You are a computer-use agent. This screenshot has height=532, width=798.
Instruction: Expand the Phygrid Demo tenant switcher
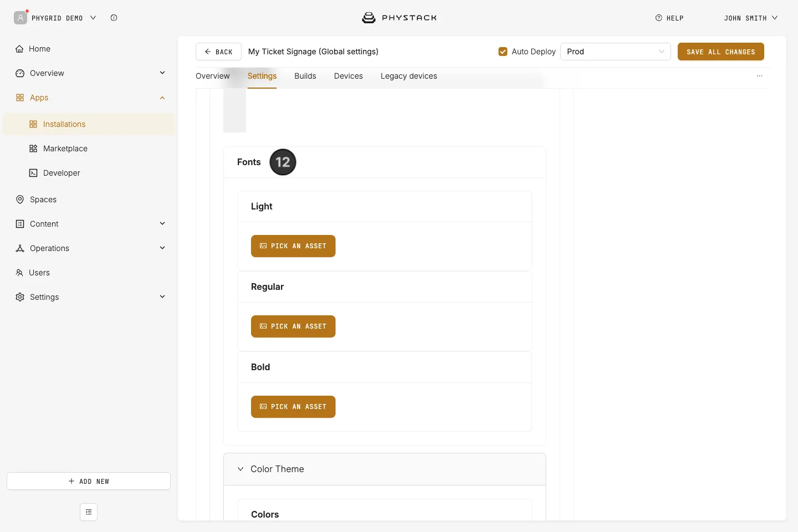point(93,18)
